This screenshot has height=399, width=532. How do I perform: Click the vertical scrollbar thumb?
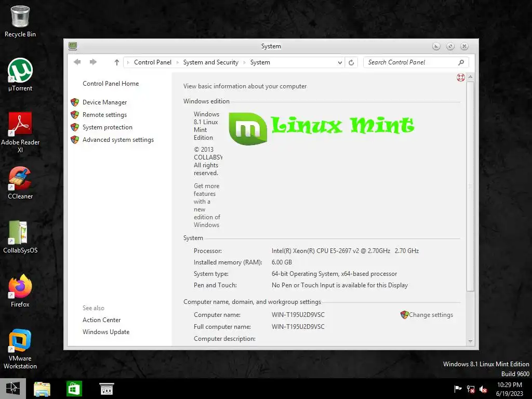[x=470, y=186]
